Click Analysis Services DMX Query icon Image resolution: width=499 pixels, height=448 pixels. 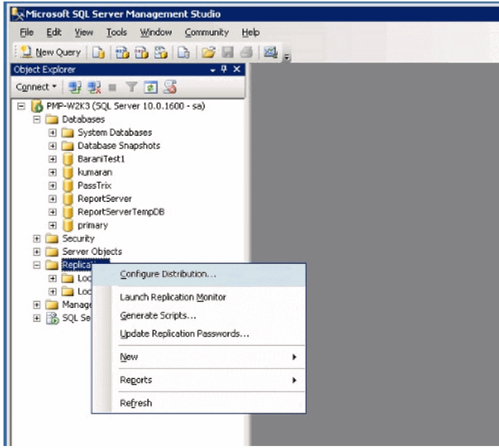click(141, 52)
